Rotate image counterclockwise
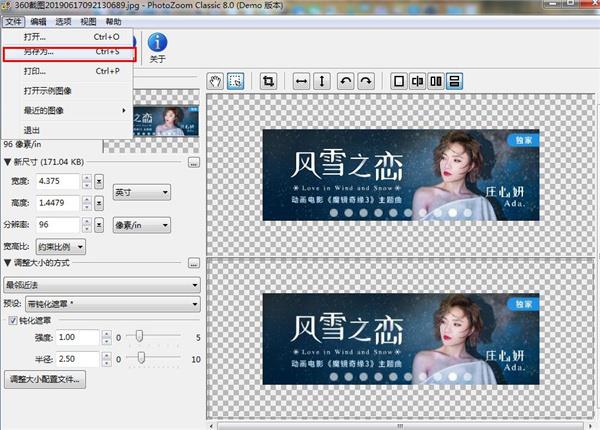600x430 pixels. click(x=346, y=81)
